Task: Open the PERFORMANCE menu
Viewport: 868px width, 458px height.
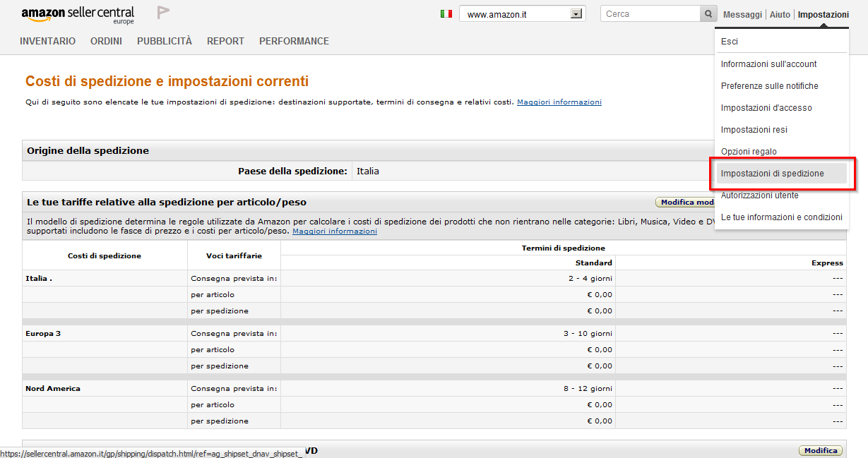Action: point(294,41)
